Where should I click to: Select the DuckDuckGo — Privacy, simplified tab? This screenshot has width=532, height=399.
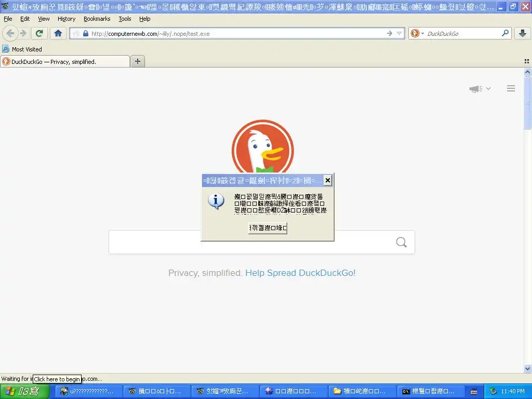(65, 61)
